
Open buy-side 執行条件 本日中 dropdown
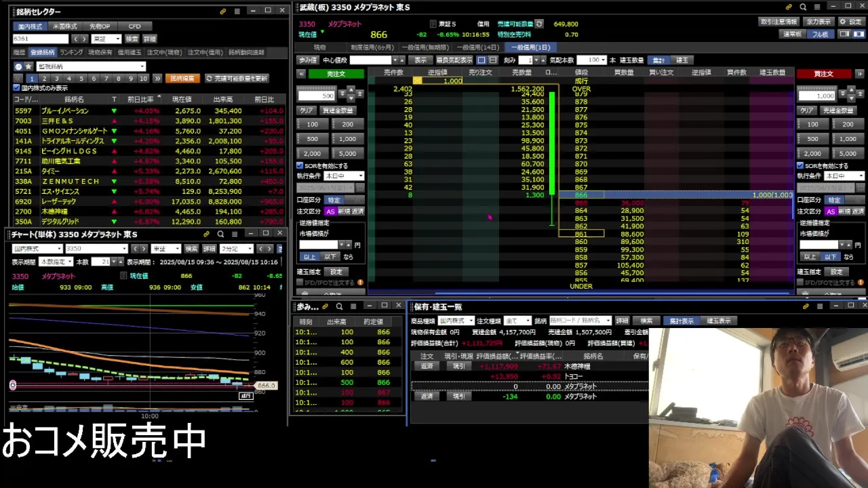[844, 176]
